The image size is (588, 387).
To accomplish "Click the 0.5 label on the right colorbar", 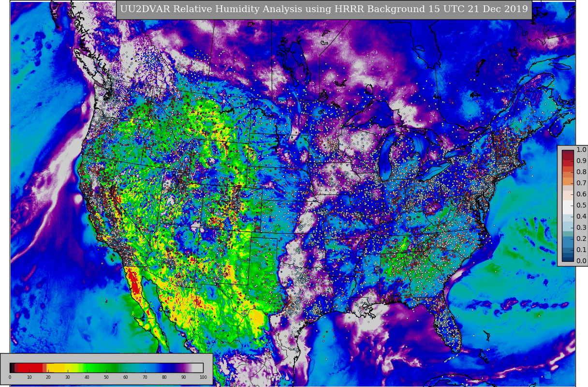I will (x=581, y=206).
